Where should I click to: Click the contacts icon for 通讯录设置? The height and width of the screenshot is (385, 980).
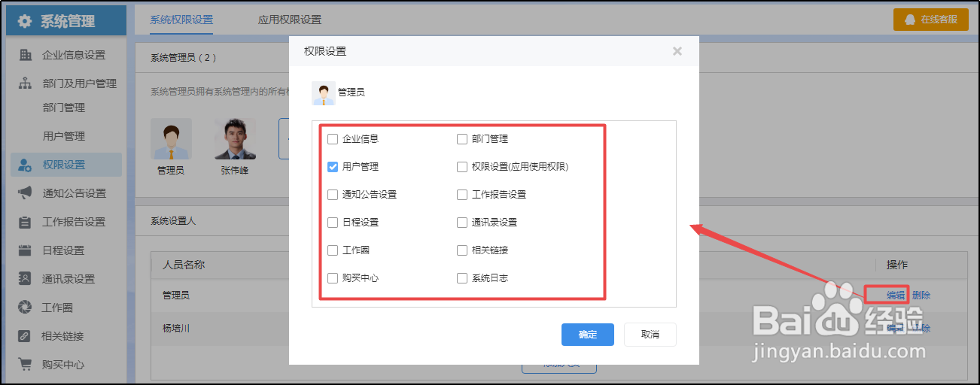pos(25,279)
